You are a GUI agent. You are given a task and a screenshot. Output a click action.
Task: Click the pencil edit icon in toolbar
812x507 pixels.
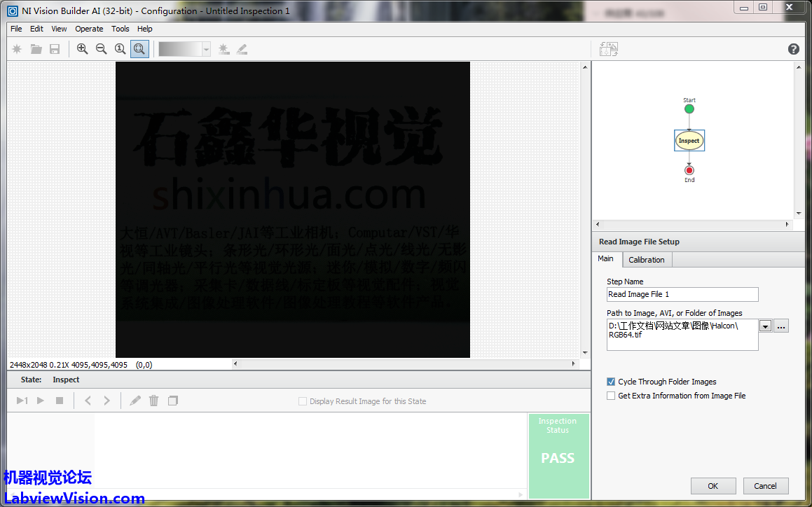click(x=242, y=49)
